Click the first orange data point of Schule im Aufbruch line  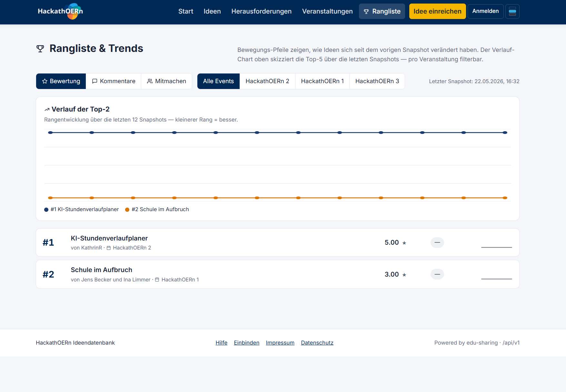50,198
